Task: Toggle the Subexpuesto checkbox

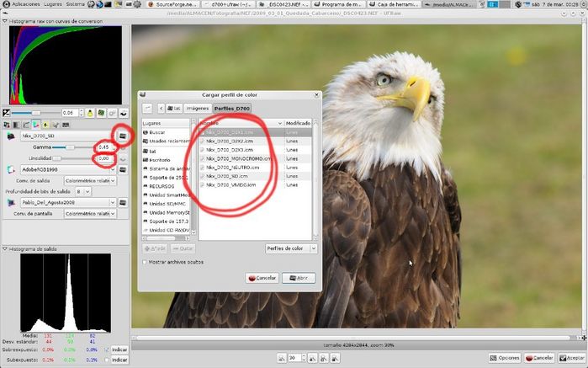Action: point(107,360)
